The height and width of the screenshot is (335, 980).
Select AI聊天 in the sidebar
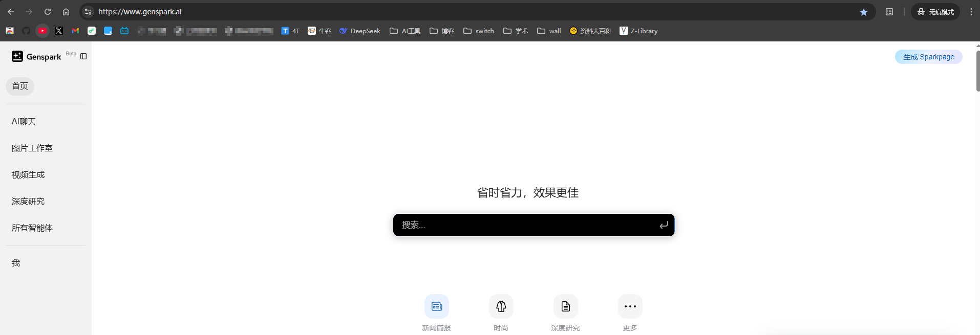24,122
